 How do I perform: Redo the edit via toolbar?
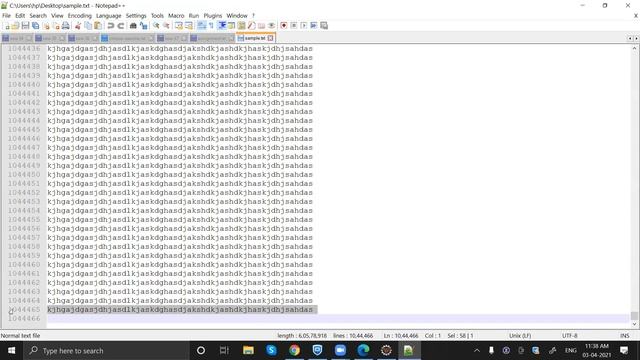tap(121, 26)
